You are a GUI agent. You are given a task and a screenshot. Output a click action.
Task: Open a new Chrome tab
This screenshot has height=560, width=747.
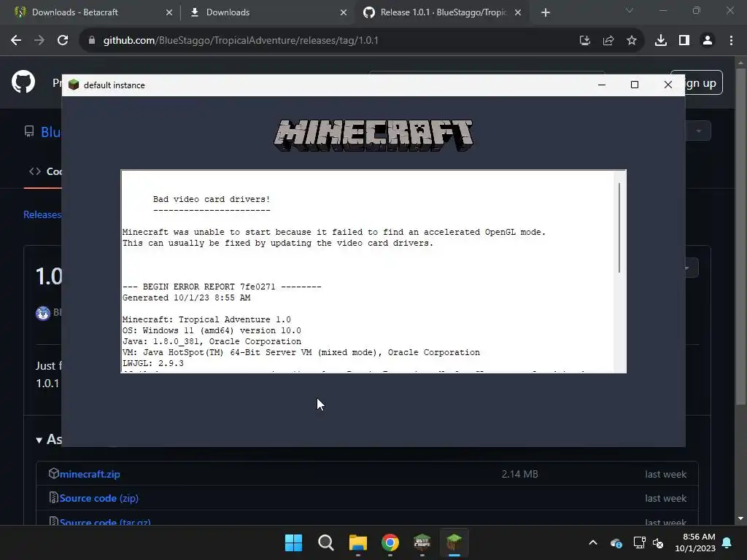point(546,13)
